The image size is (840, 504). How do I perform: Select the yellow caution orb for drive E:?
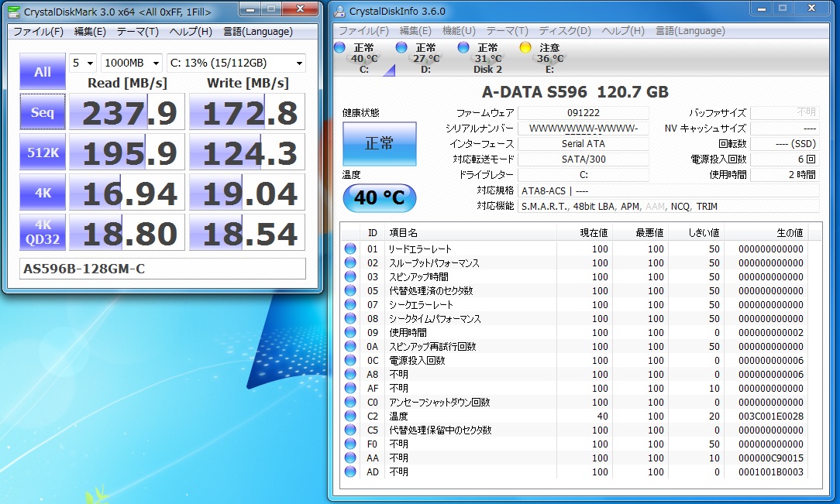click(525, 48)
